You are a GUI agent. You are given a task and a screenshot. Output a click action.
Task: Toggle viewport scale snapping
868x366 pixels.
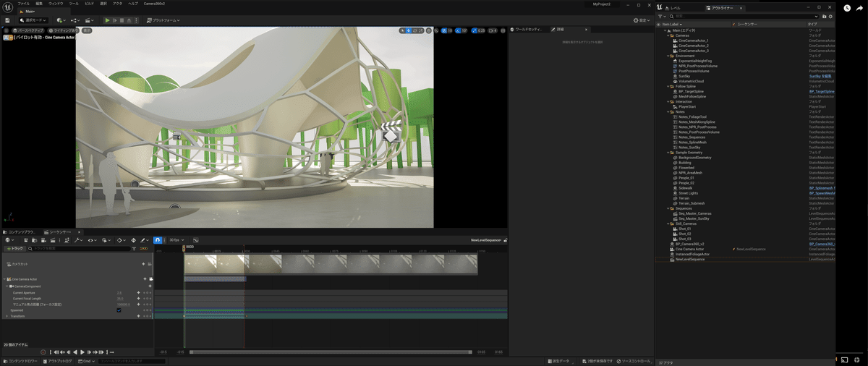474,30
